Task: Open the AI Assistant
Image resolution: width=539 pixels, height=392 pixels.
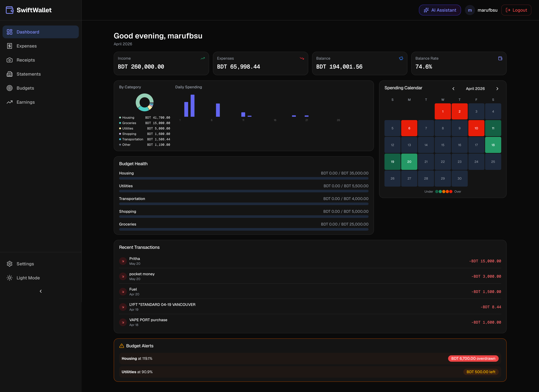Action: [x=440, y=10]
